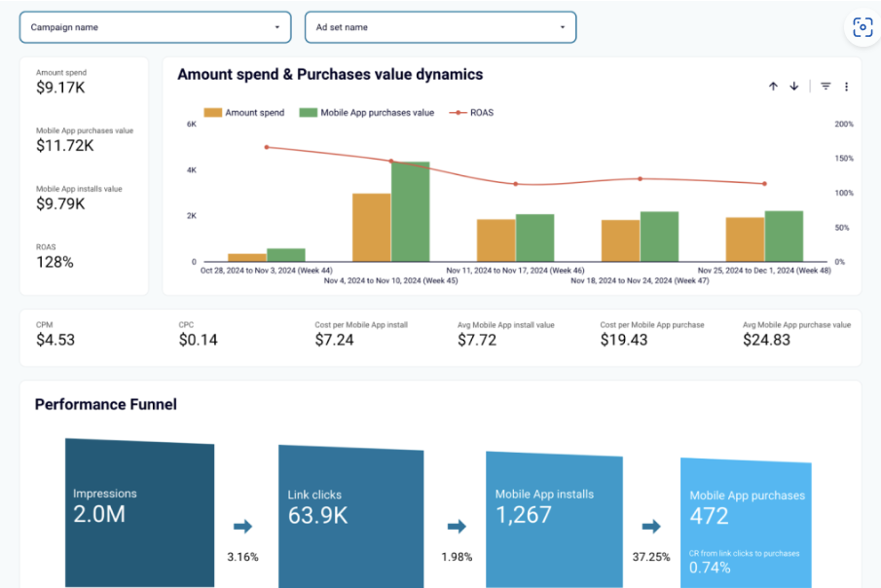This screenshot has width=881, height=588.
Task: Click the drill down arrow icon
Action: 794,86
